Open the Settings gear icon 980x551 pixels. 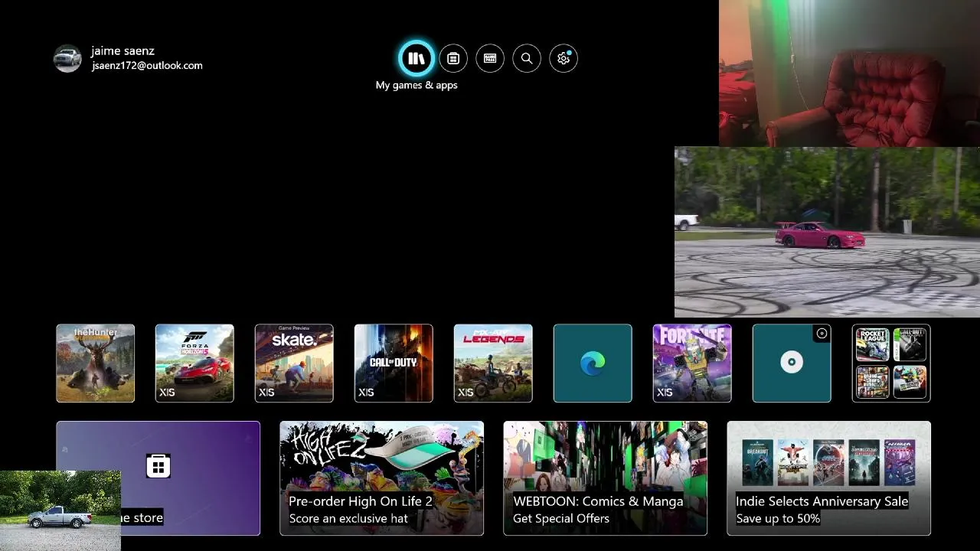(x=563, y=58)
